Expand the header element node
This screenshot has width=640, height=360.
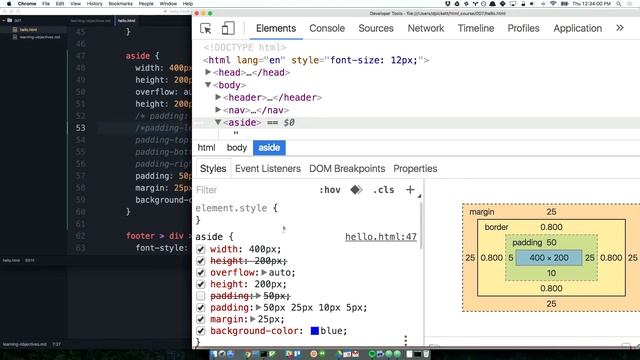click(218, 97)
